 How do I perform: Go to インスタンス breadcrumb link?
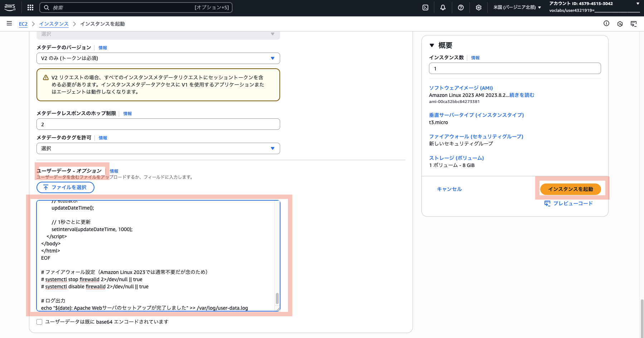pyautogui.click(x=54, y=24)
